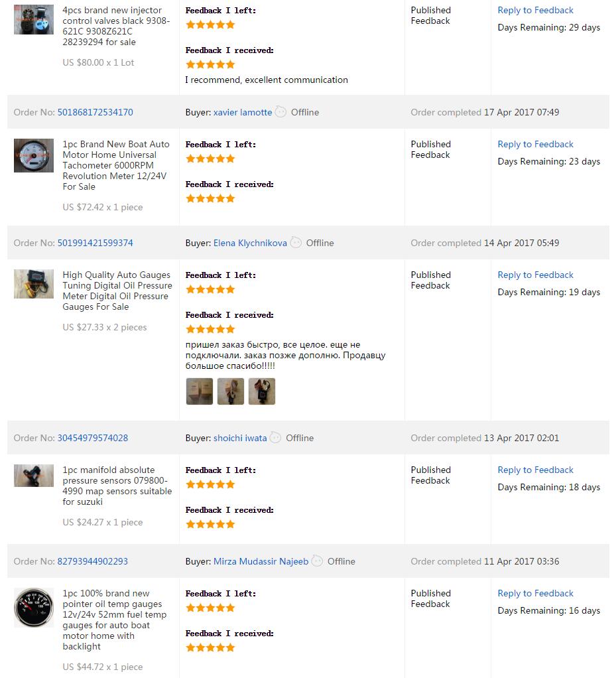Viewport: 616px width, 678px height.
Task: Open order number 30454979574028
Action: click(x=93, y=438)
